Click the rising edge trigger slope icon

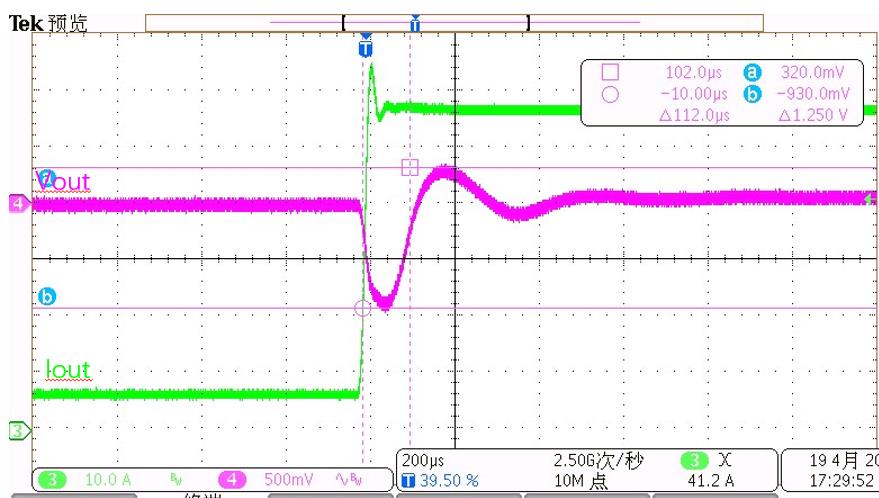pyautogui.click(x=723, y=461)
